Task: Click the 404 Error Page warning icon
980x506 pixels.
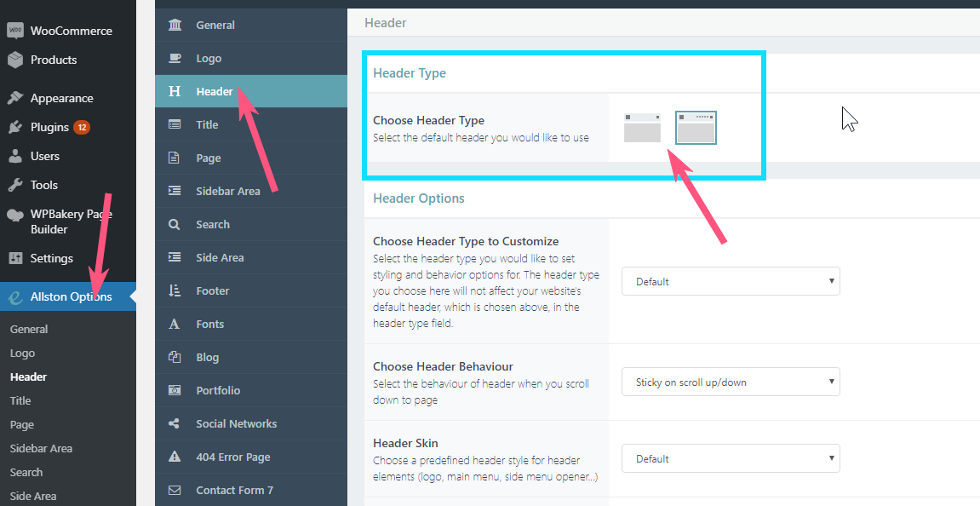Action: (x=175, y=457)
